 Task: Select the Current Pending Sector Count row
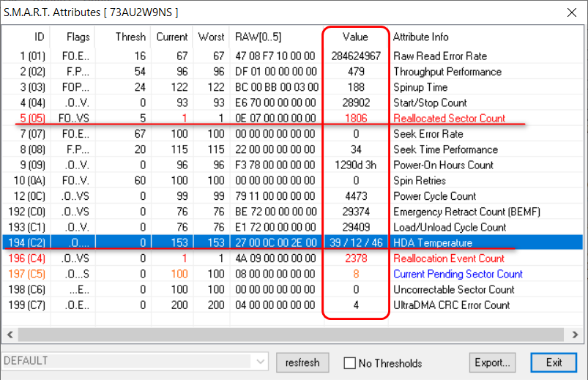(458, 274)
